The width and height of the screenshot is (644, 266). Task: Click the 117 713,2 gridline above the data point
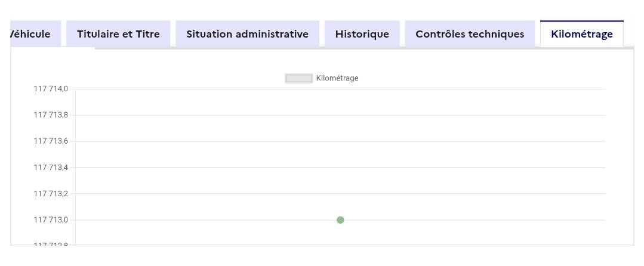tap(340, 194)
